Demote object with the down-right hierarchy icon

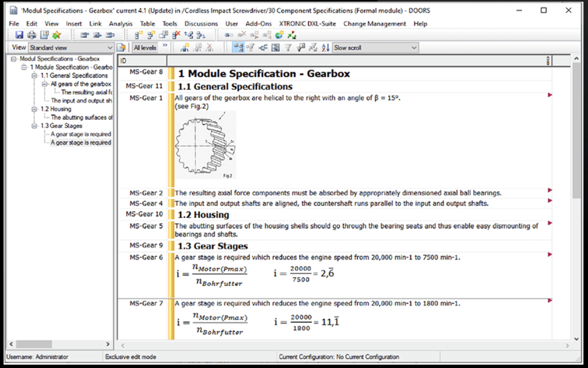[201, 35]
